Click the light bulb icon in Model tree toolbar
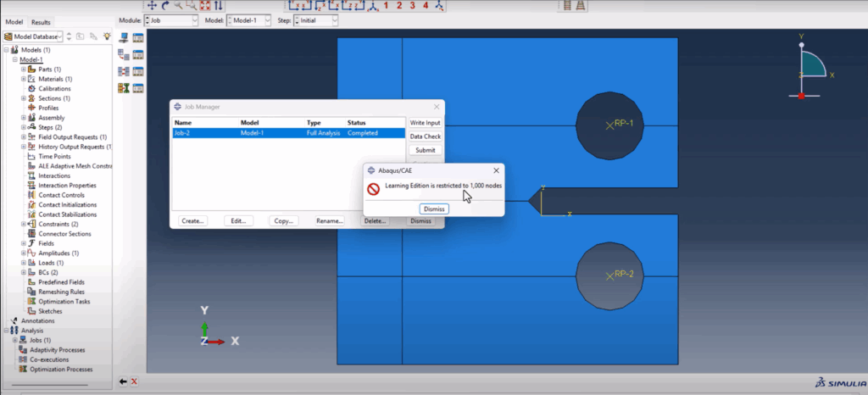868x395 pixels. coord(106,36)
